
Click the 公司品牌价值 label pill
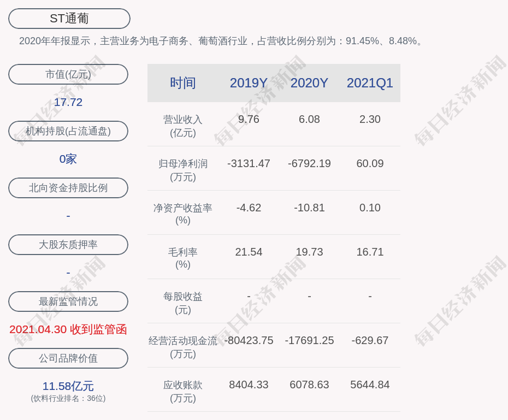tap(68, 358)
